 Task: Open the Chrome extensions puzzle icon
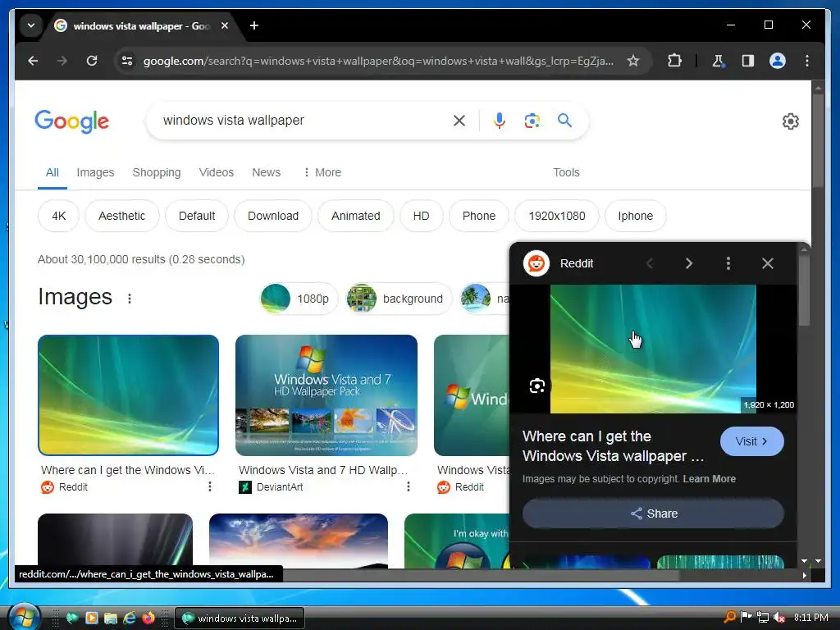[674, 61]
